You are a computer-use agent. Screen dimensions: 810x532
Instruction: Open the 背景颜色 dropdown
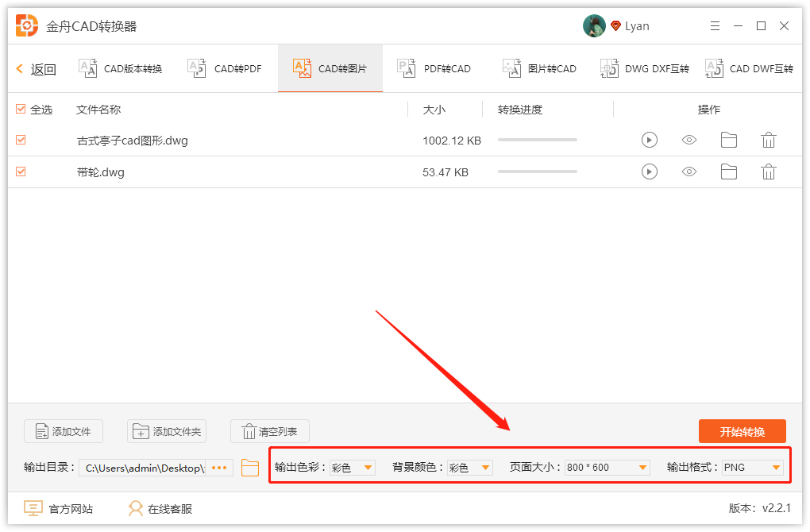point(483,468)
